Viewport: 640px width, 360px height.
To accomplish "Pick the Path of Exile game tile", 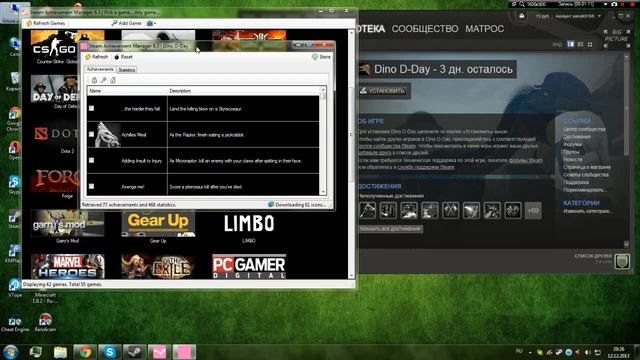I will (x=158, y=267).
